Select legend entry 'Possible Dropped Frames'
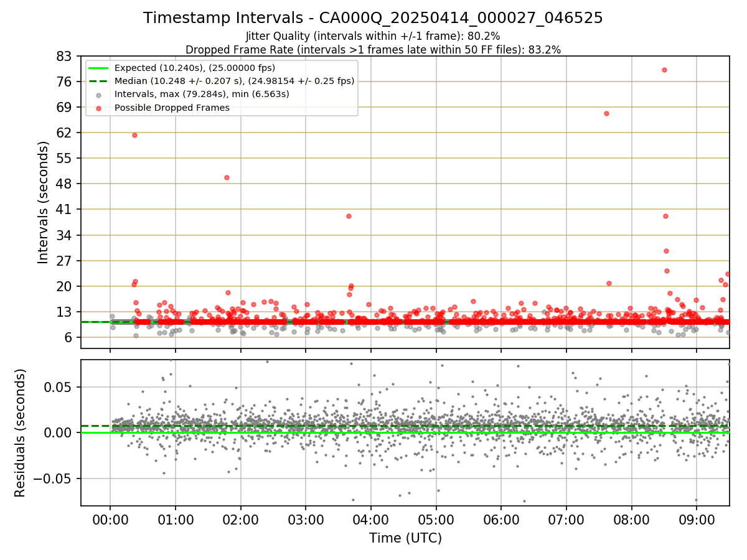 pyautogui.click(x=172, y=108)
